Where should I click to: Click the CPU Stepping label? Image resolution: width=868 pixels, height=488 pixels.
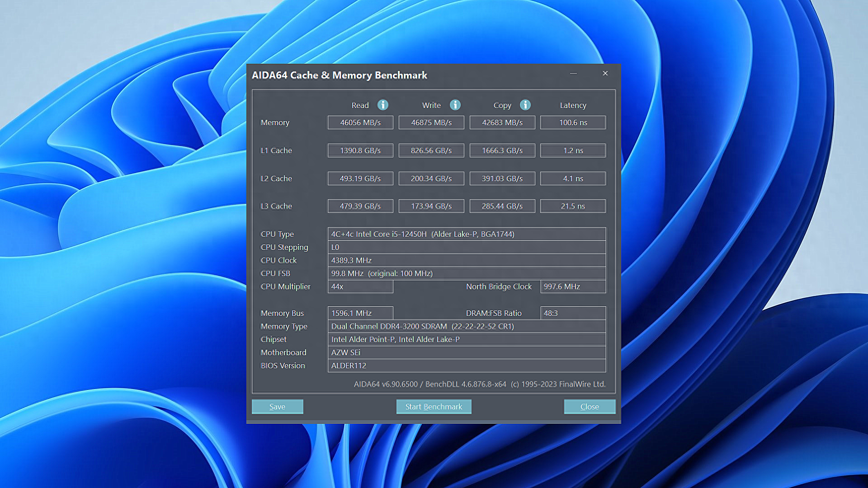[284, 247]
